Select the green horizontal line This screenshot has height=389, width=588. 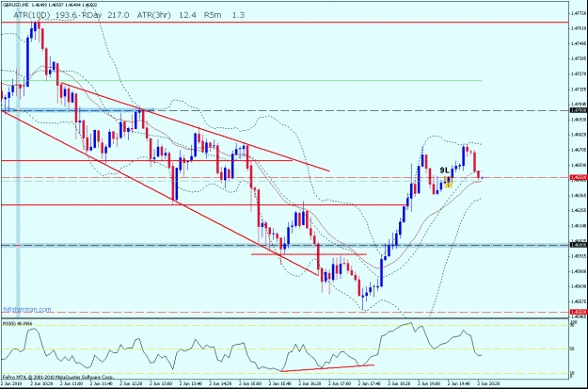click(242, 80)
